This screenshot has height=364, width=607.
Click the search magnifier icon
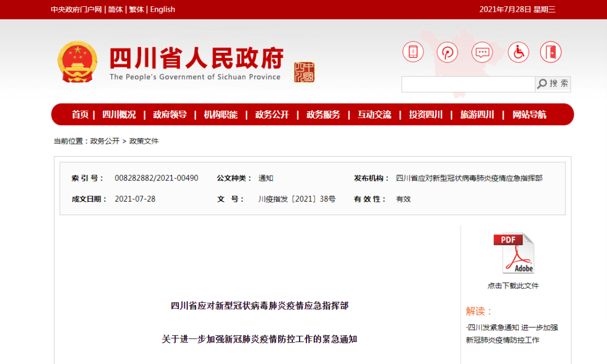point(541,84)
